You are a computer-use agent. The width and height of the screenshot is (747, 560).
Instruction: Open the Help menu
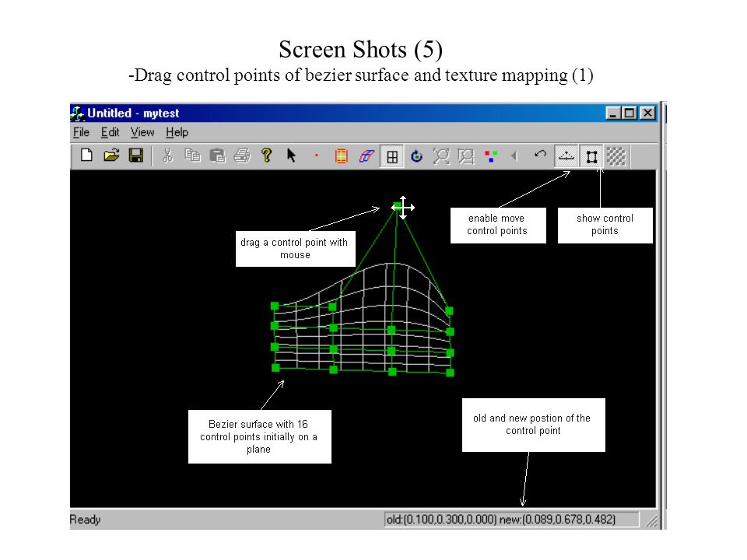coord(177,132)
